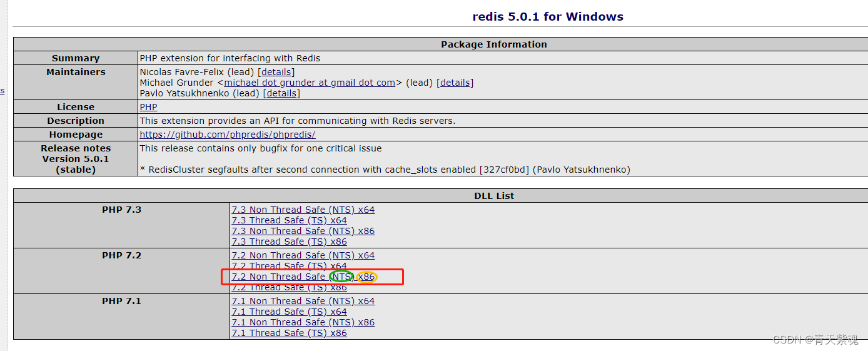Image resolution: width=868 pixels, height=351 pixels.
Task: Open Michael Grunder's email address link
Action: point(310,83)
